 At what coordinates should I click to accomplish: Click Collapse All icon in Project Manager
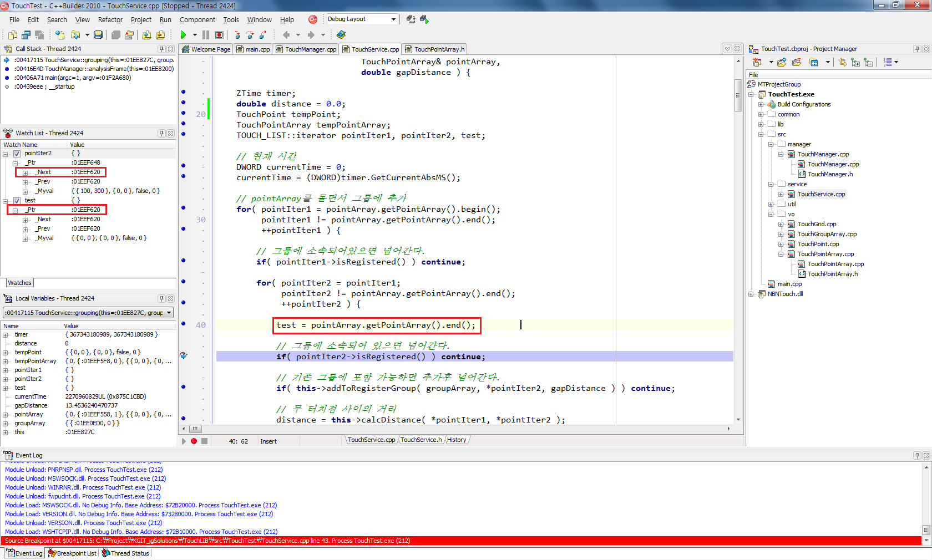click(x=868, y=63)
